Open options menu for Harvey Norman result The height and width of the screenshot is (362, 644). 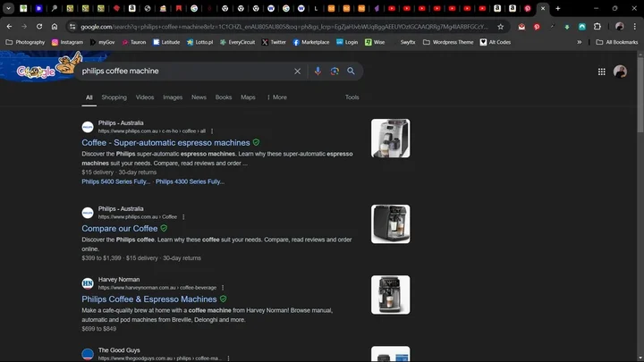tap(223, 288)
